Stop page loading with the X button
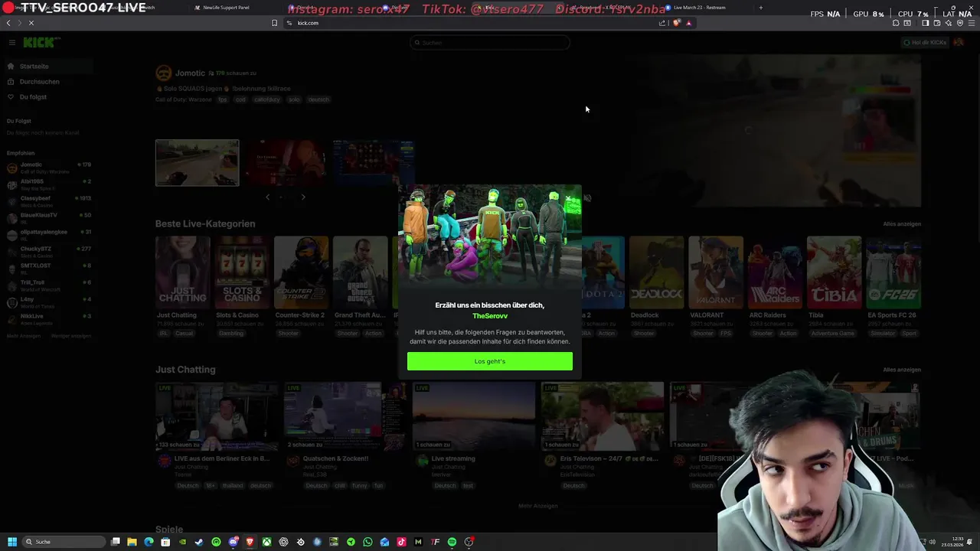 coord(31,23)
